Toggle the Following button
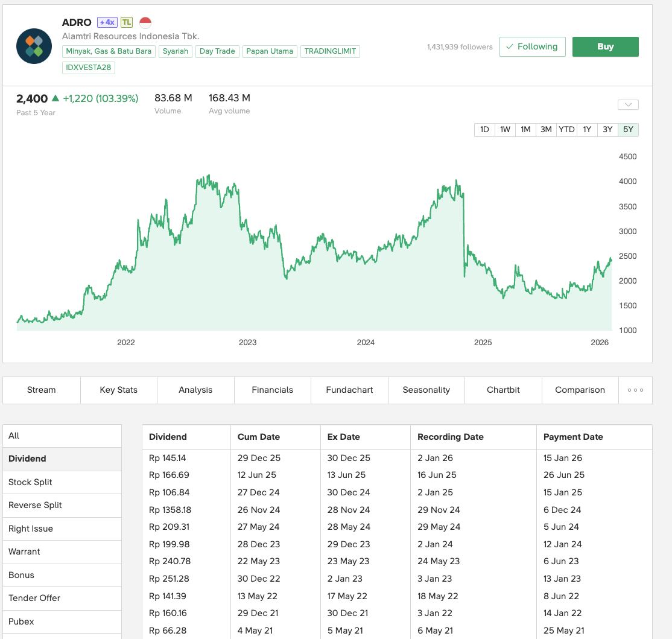The width and height of the screenshot is (672, 639). pos(532,46)
